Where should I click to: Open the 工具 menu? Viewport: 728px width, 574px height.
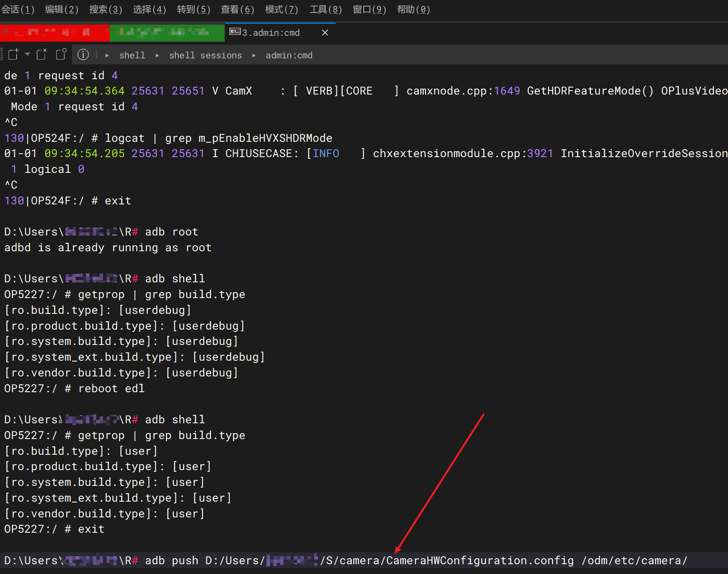(325, 9)
